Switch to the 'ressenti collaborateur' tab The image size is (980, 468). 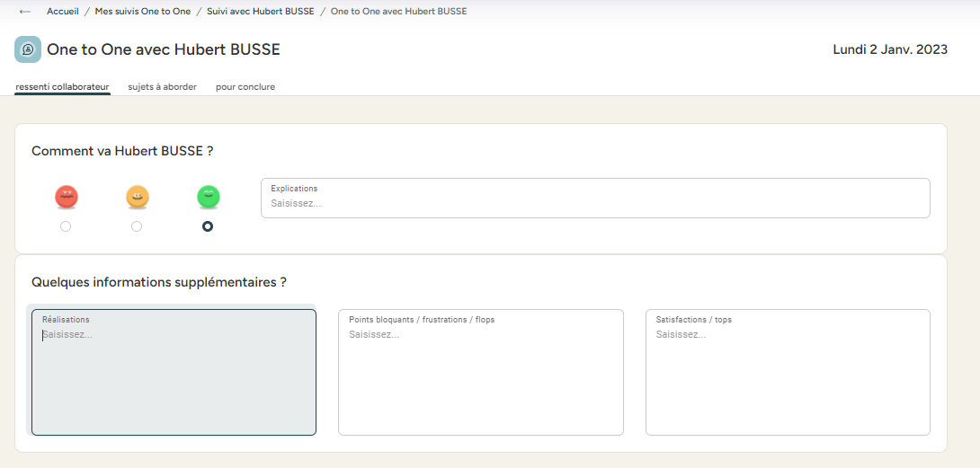tap(62, 87)
